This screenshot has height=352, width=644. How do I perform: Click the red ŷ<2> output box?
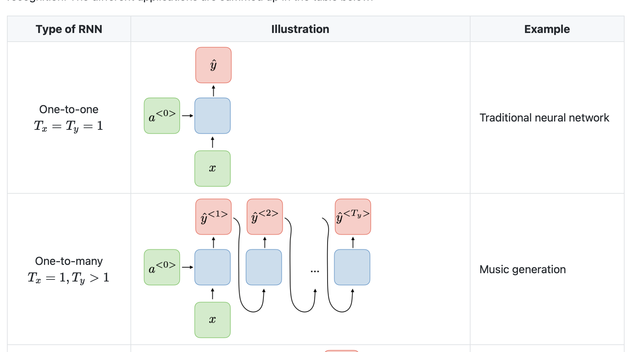[265, 217]
